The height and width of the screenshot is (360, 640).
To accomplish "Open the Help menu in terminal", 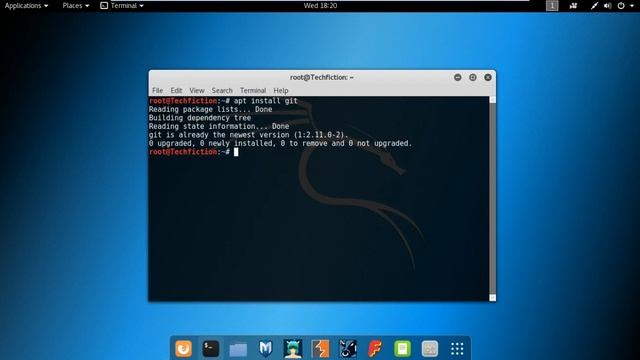I will pyautogui.click(x=281, y=91).
